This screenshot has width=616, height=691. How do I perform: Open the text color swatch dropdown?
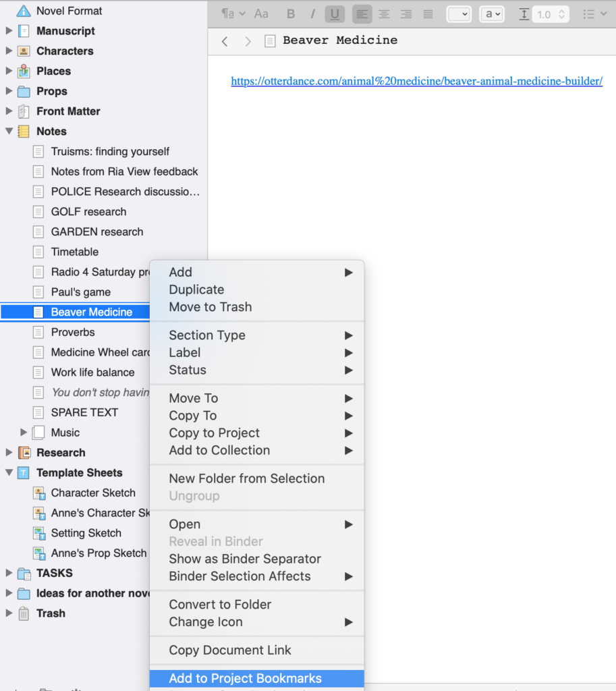492,13
